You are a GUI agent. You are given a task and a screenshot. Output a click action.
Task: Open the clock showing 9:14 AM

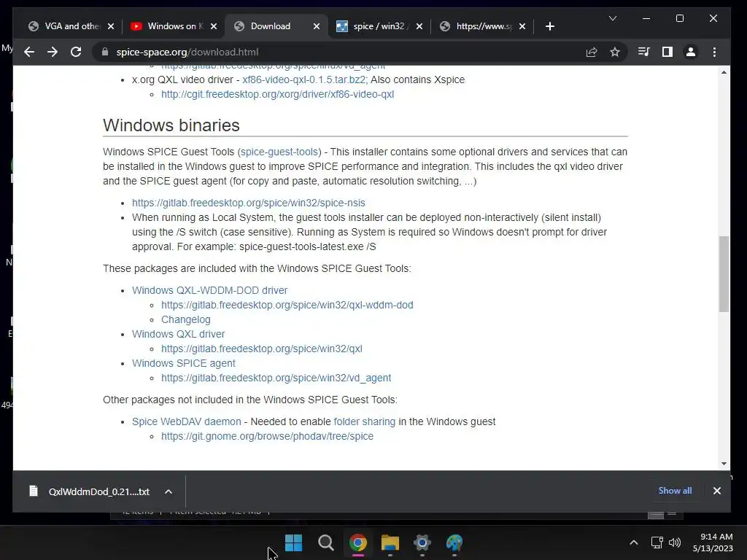[x=713, y=542]
